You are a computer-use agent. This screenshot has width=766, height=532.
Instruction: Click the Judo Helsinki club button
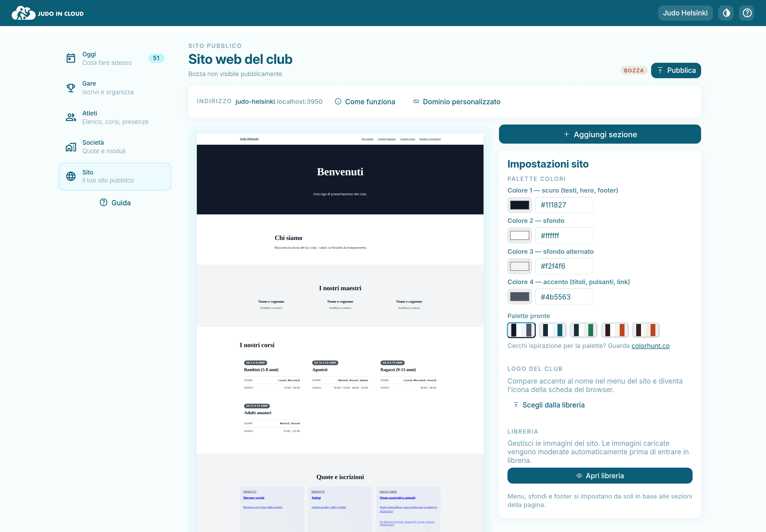point(685,13)
